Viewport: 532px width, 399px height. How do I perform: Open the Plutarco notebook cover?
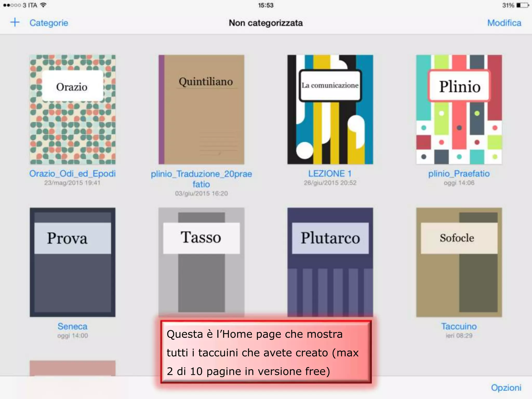330,262
